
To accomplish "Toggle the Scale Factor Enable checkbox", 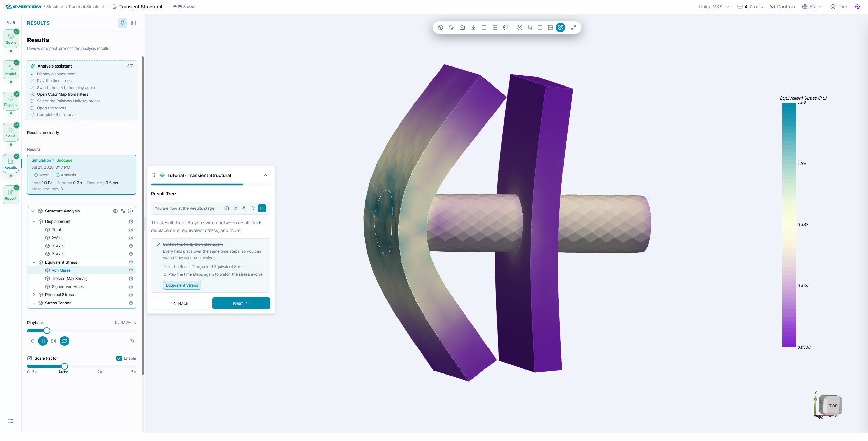I will click(119, 358).
